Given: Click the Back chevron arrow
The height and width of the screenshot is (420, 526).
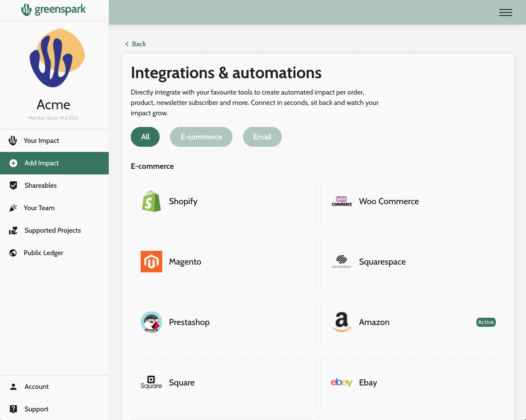Looking at the screenshot, I should [127, 44].
